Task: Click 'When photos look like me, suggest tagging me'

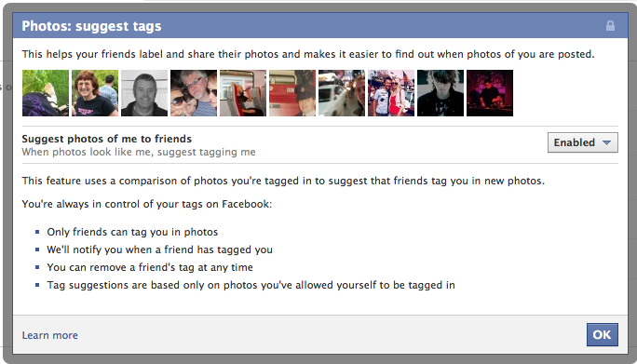Action: [139, 152]
